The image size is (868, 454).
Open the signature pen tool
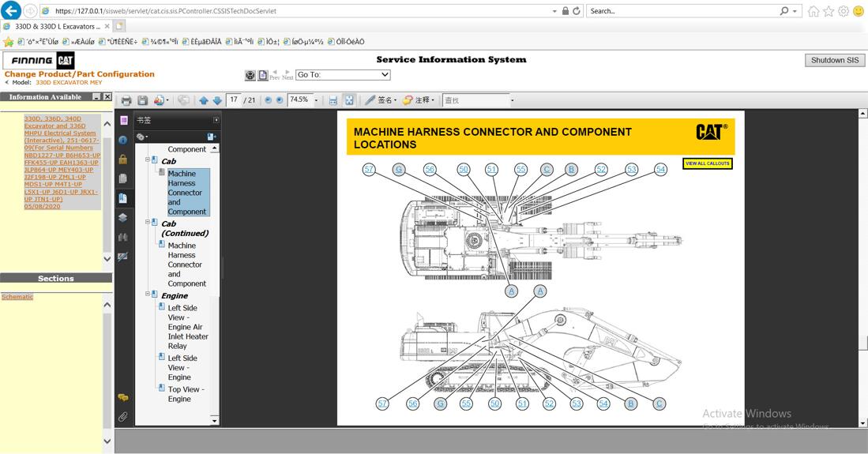pyautogui.click(x=381, y=100)
